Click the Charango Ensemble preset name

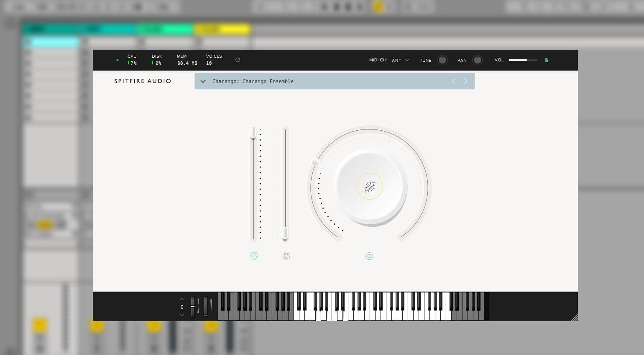point(253,81)
